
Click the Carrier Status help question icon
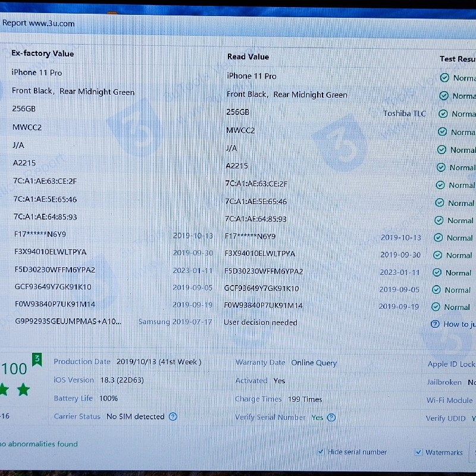(x=173, y=416)
